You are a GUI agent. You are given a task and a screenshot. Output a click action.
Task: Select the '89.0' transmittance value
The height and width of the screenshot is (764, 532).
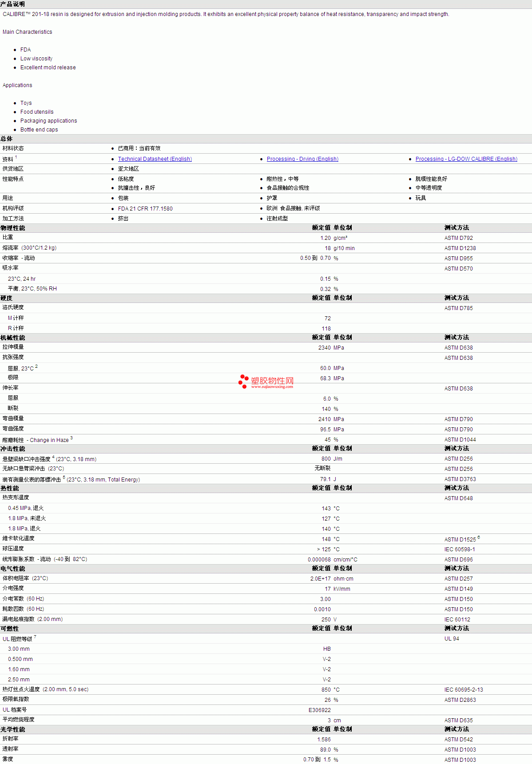(x=326, y=750)
